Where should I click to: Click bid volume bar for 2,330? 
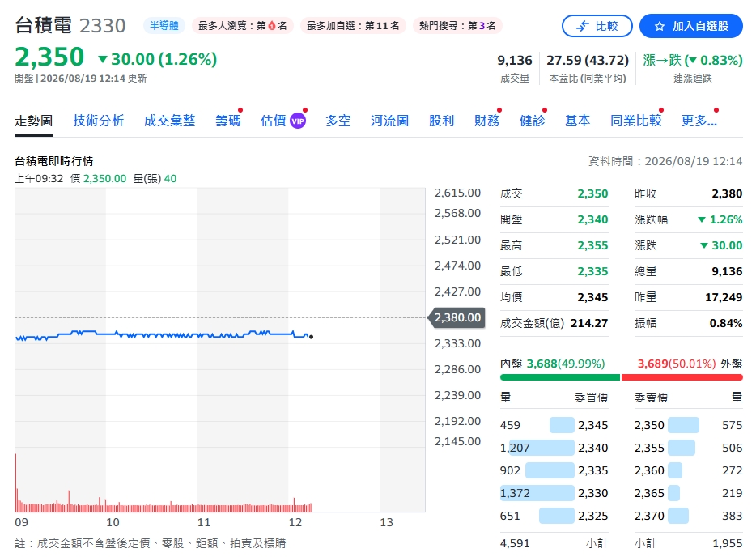(x=537, y=493)
